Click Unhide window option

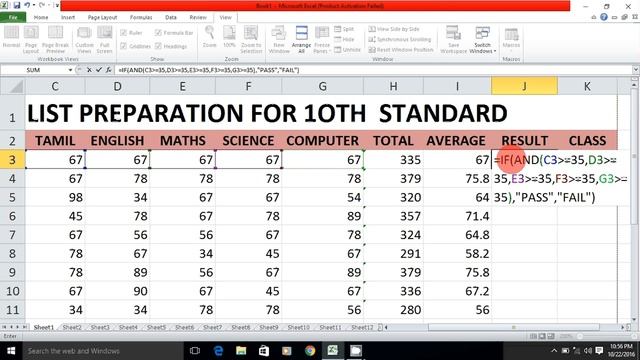point(347,49)
